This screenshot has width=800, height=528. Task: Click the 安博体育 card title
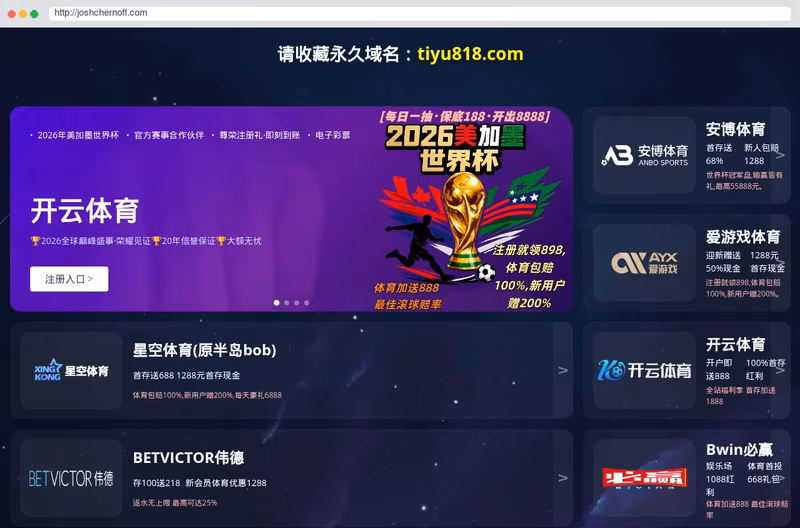click(735, 130)
